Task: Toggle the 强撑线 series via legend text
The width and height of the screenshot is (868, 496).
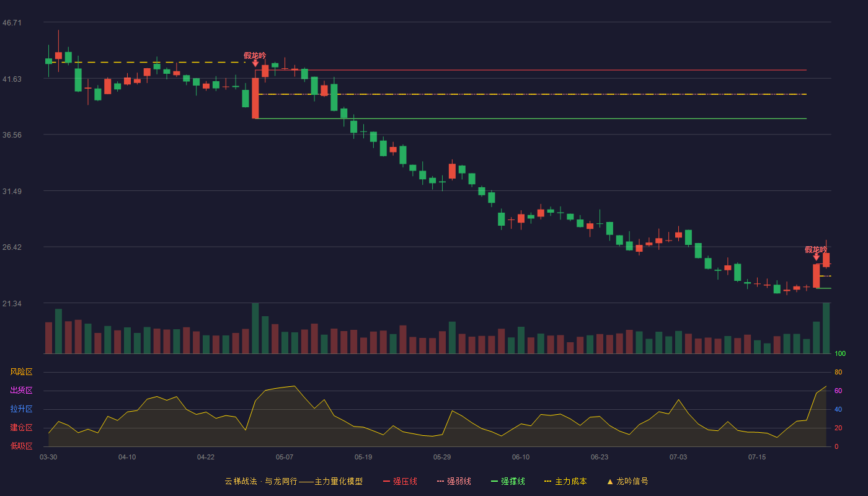Action: (x=513, y=481)
